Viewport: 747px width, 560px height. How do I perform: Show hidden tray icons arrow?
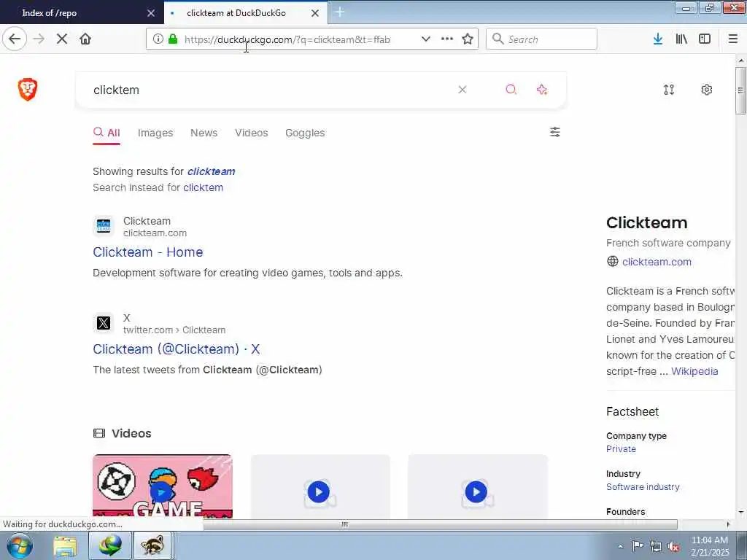tap(620, 547)
